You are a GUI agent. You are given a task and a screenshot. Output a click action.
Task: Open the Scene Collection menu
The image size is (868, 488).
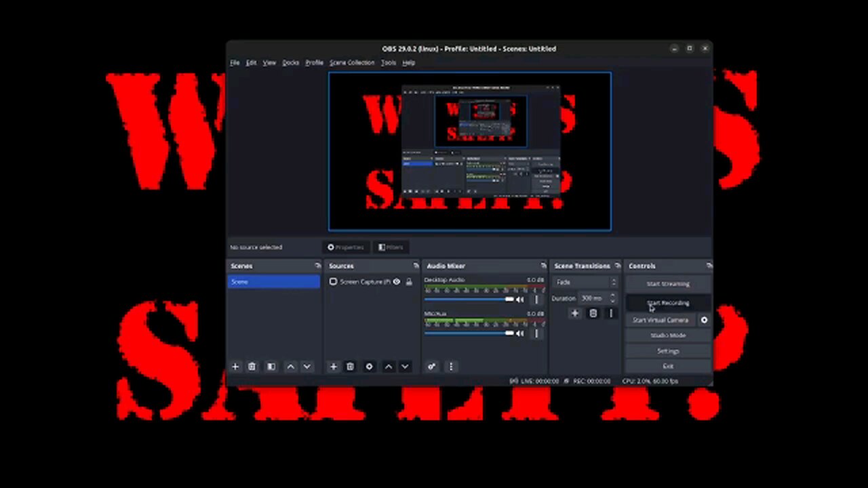click(352, 62)
